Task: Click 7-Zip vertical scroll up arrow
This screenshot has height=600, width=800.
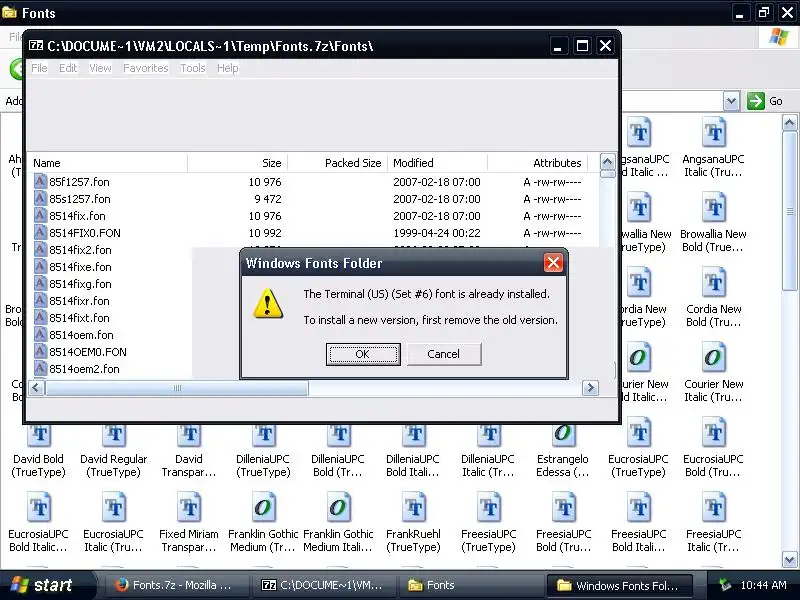Action: click(x=607, y=162)
